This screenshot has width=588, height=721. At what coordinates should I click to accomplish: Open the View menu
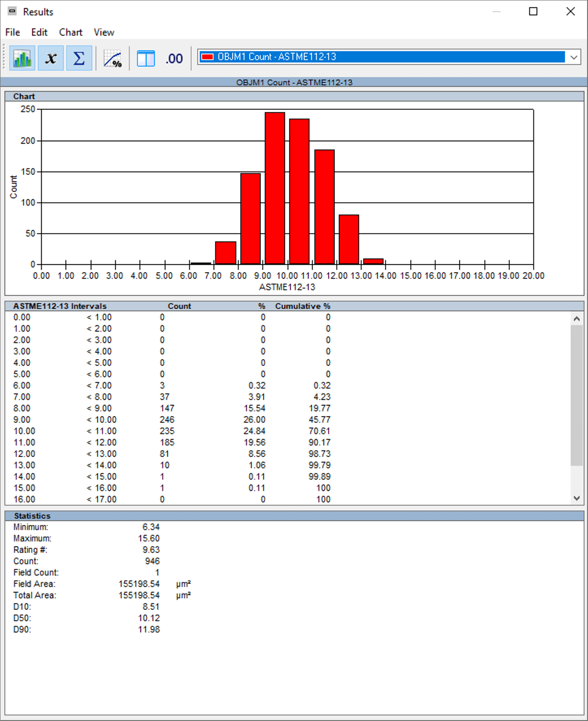tap(104, 32)
